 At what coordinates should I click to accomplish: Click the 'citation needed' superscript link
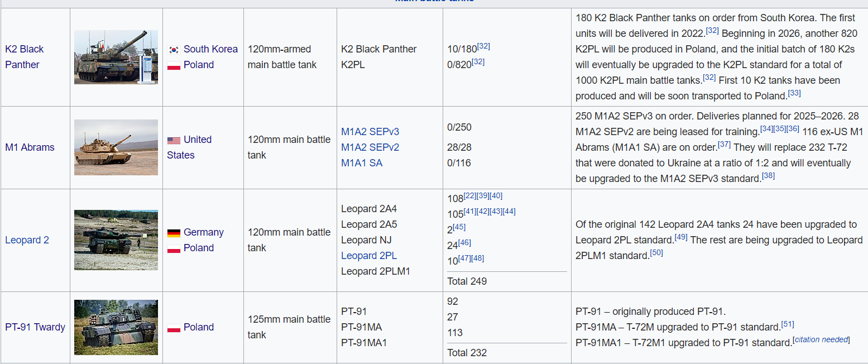click(x=821, y=340)
